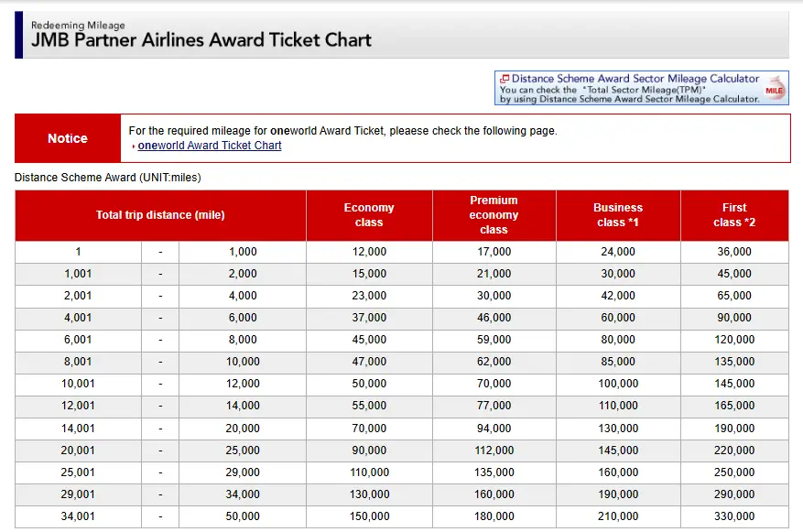
Task: Click the JMB Partner Airlines Award Ticket Chart heading
Action: (201, 40)
